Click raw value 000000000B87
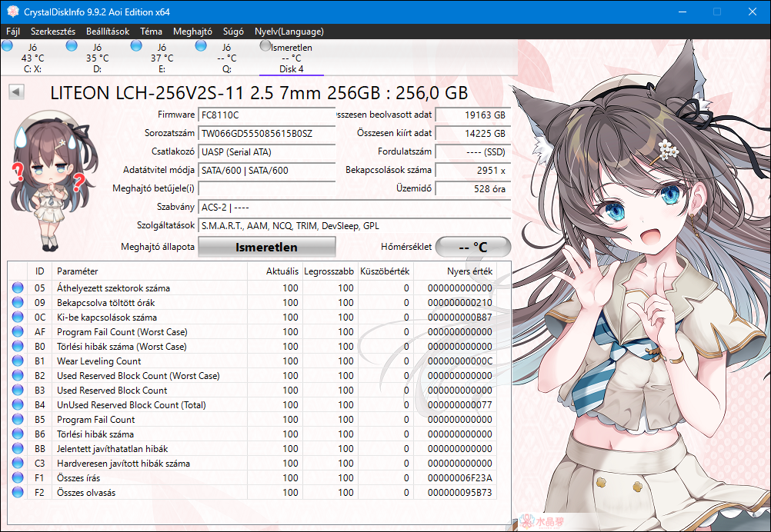771x532 pixels. (459, 318)
